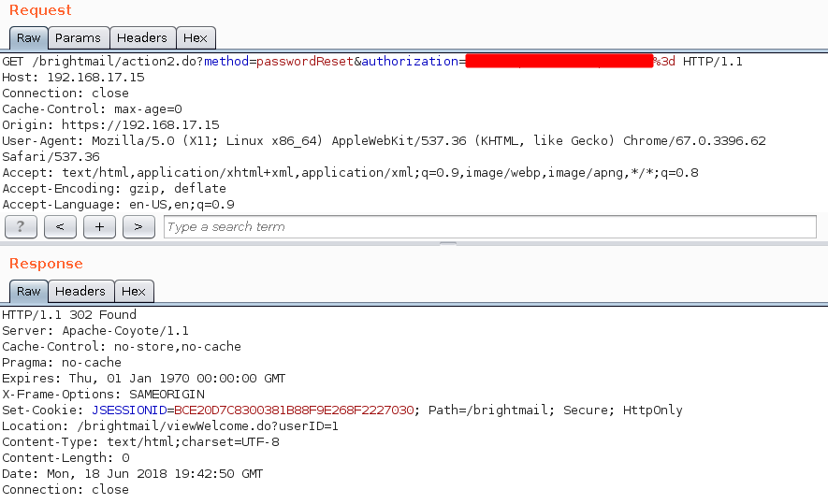Click the 'Safari/537.36' continuation line
The image size is (828, 504).
pyautogui.click(x=51, y=156)
